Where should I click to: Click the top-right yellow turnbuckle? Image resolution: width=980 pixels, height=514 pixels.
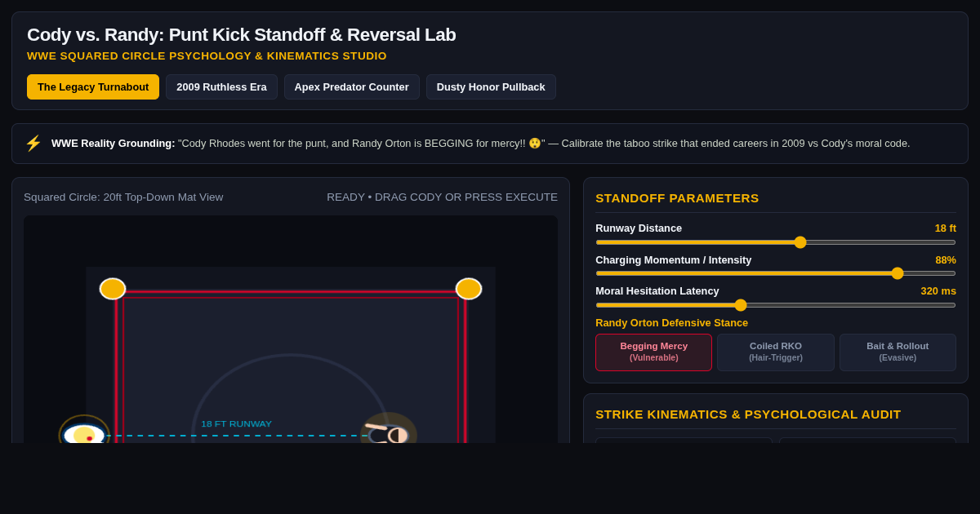click(x=469, y=289)
